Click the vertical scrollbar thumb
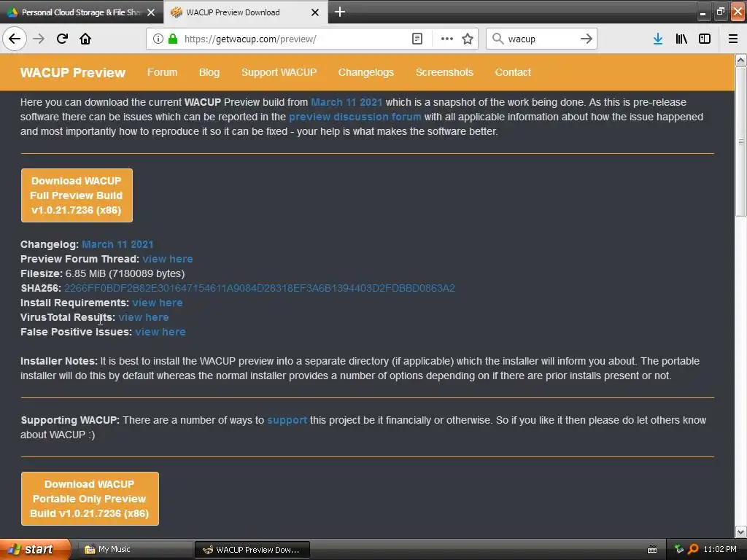Image resolution: width=747 pixels, height=560 pixels. point(740,141)
